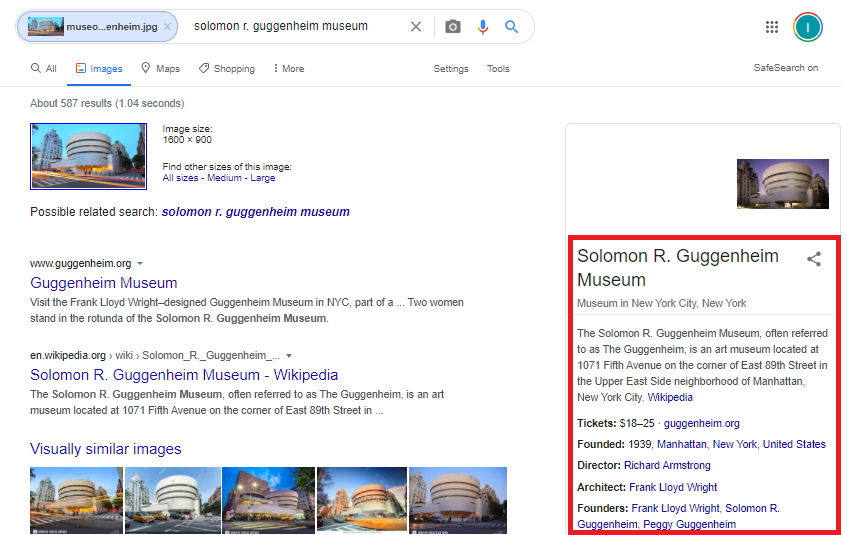Open the Google apps grid

tap(771, 26)
